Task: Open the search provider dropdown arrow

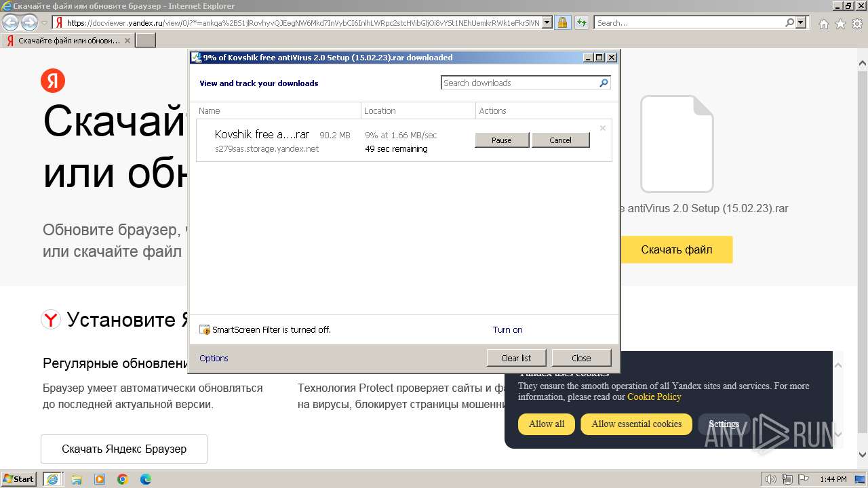Action: [801, 22]
